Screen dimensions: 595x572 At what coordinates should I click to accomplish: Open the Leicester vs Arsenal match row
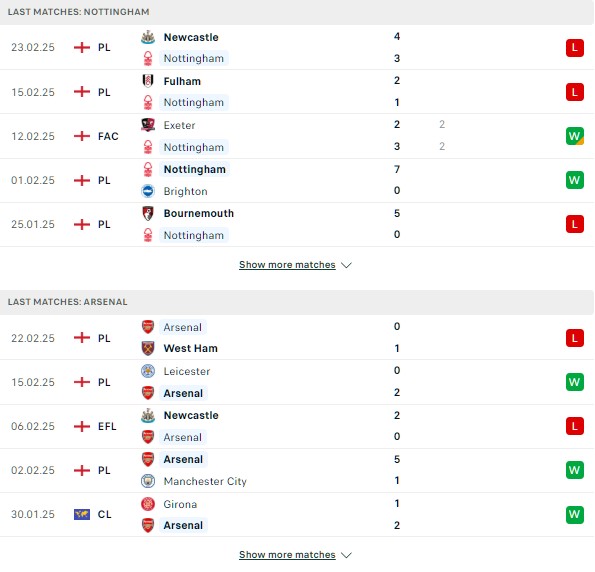(297, 382)
